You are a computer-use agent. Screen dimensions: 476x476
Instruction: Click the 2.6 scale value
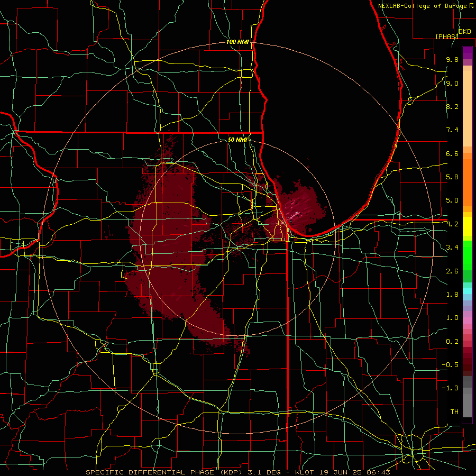coord(452,271)
